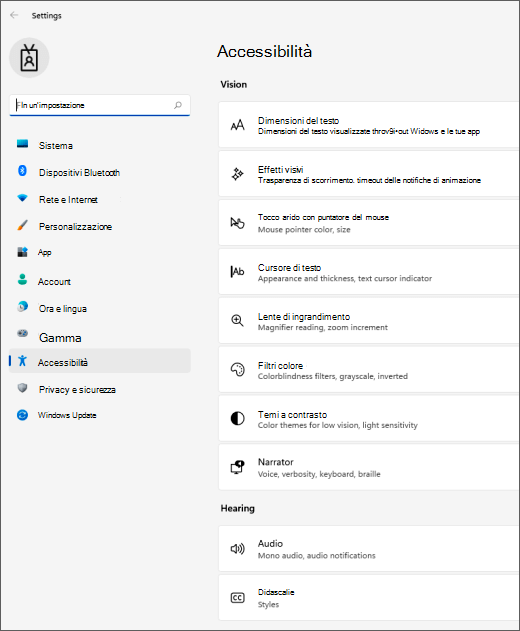Screen dimensions: 520x631
Task: Open Dimensioni del testo settings
Action: click(368, 125)
